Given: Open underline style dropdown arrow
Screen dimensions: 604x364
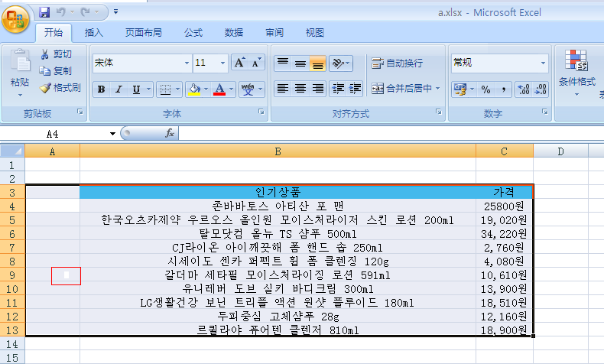Looking at the screenshot, I should click(x=148, y=89).
